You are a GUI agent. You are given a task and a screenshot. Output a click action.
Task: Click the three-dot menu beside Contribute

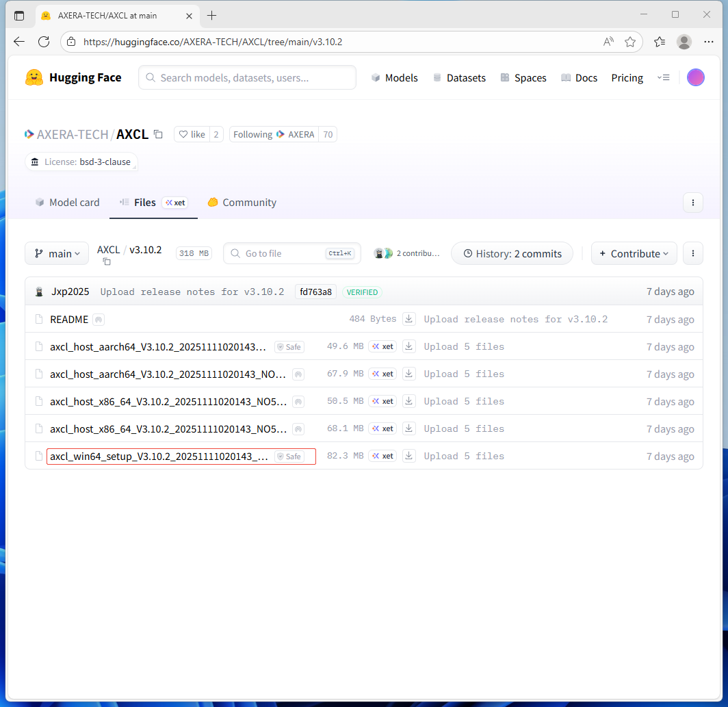point(692,253)
